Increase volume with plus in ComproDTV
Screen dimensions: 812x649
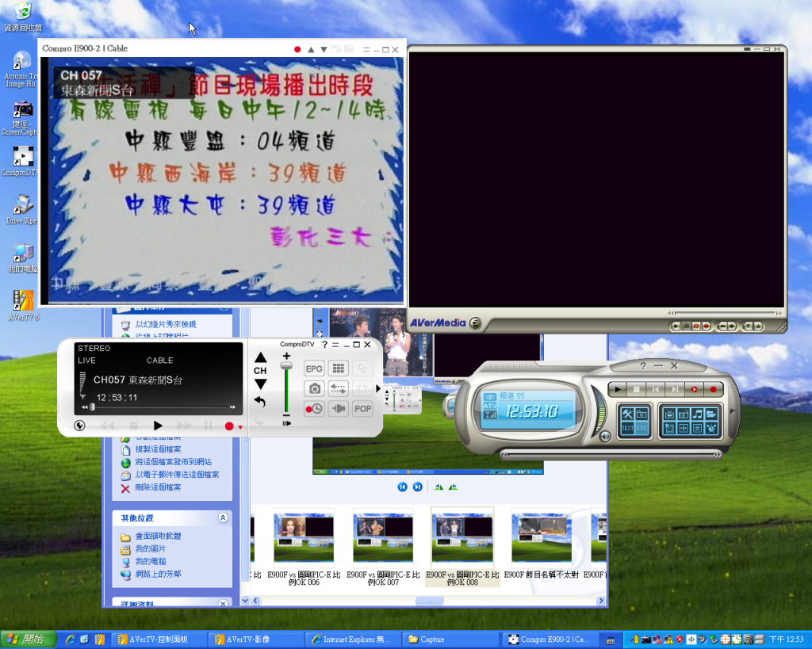click(286, 356)
